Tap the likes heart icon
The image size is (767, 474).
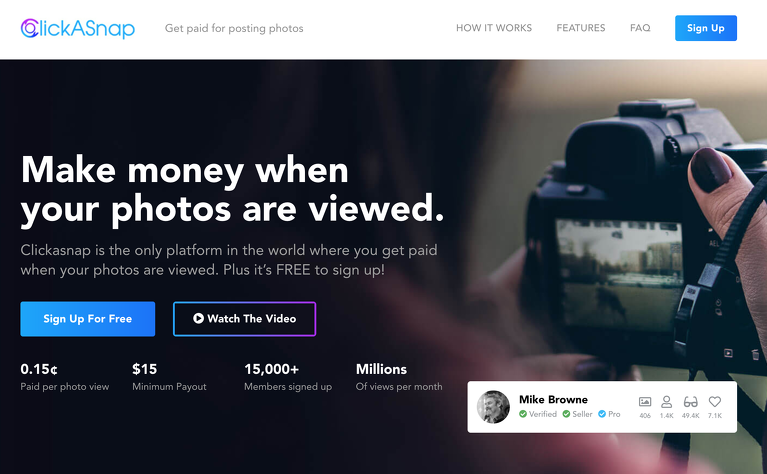tap(715, 402)
